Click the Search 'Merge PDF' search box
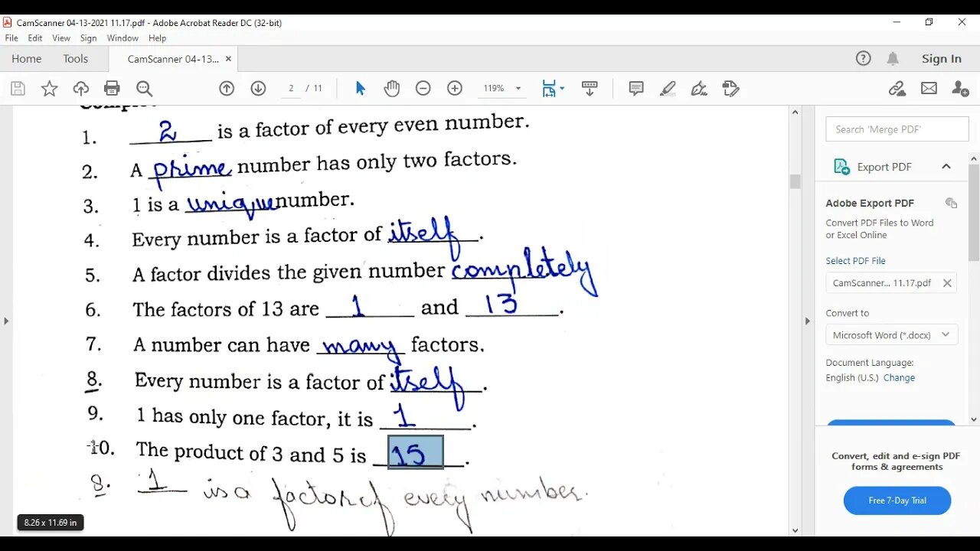 click(x=897, y=129)
